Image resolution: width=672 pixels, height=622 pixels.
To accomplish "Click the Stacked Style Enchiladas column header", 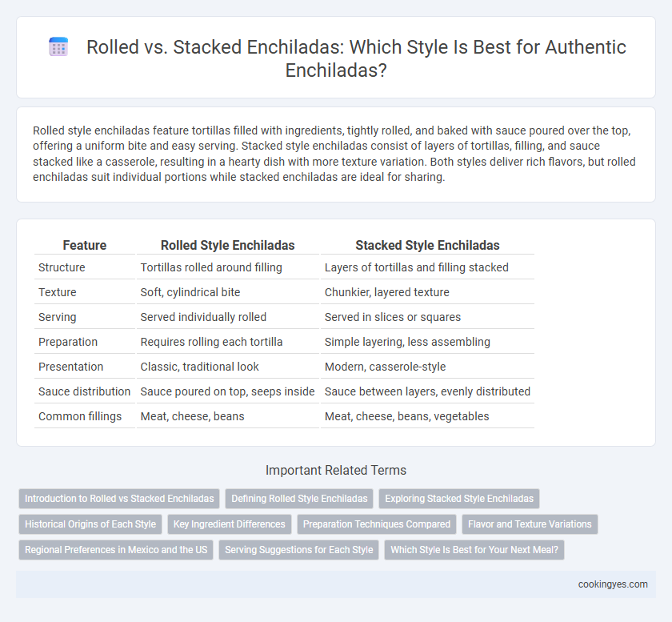I will (x=427, y=245).
